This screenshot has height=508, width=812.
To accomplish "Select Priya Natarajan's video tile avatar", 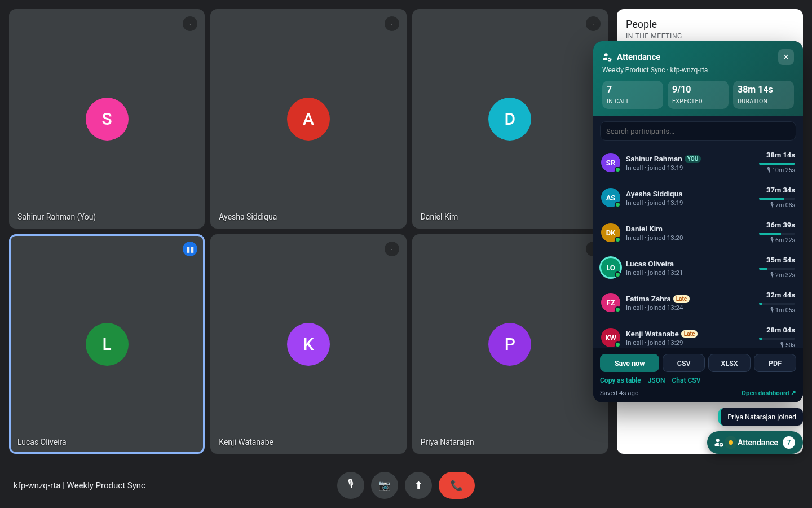I will click(x=510, y=344).
